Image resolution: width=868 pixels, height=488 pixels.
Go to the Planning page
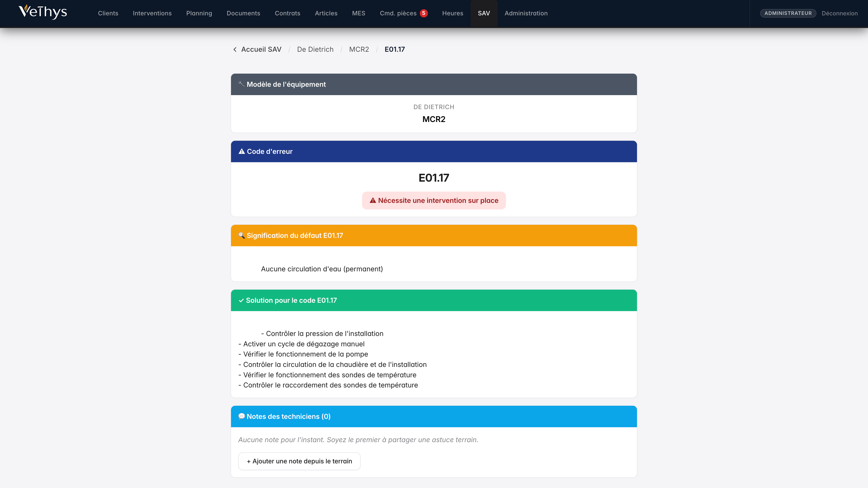[x=199, y=13]
